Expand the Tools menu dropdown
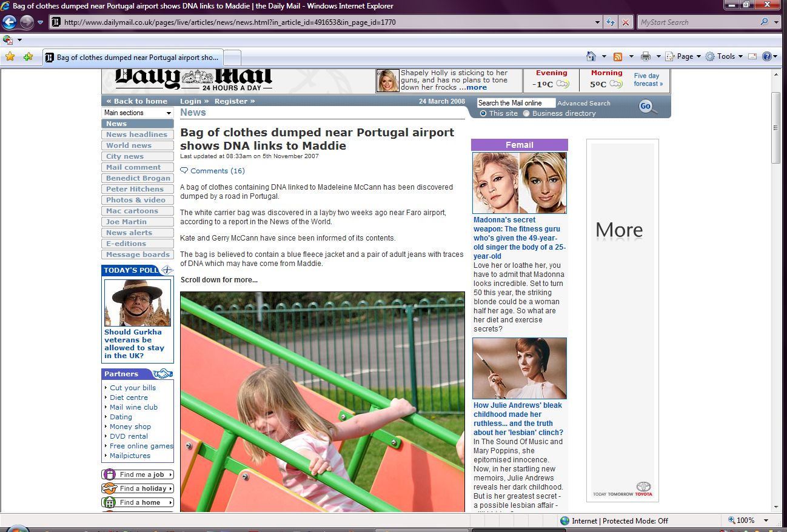787x532 pixels. (725, 56)
